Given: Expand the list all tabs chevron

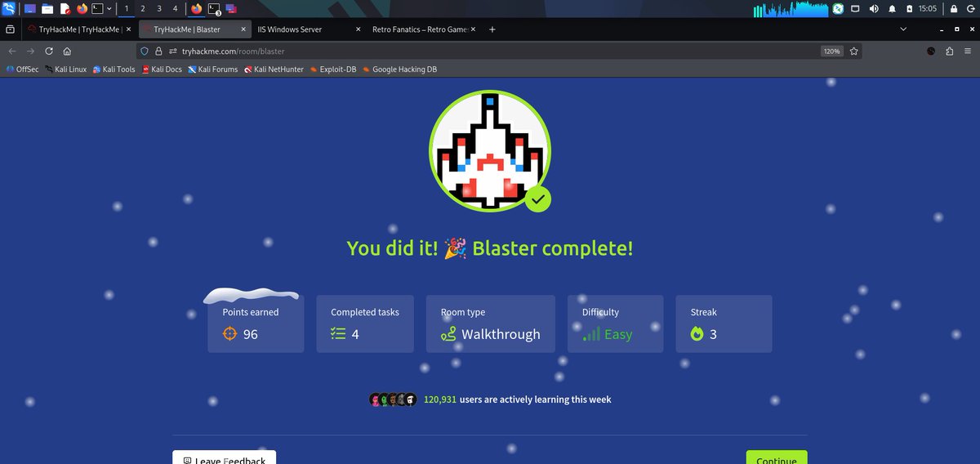Looking at the screenshot, I should [x=903, y=29].
